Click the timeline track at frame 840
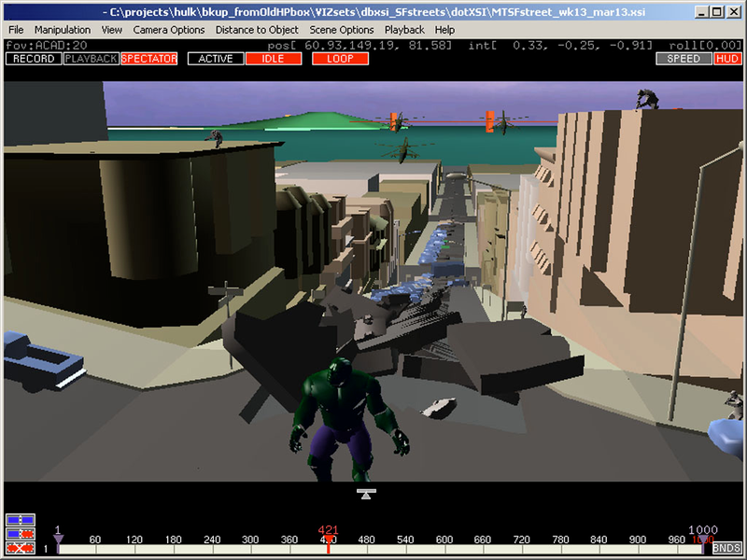747x560 pixels. [599, 549]
